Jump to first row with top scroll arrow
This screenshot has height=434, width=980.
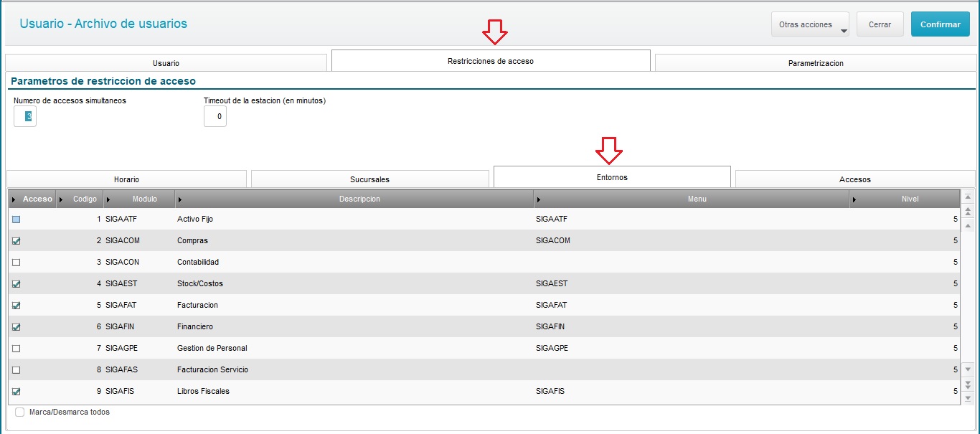click(x=968, y=197)
